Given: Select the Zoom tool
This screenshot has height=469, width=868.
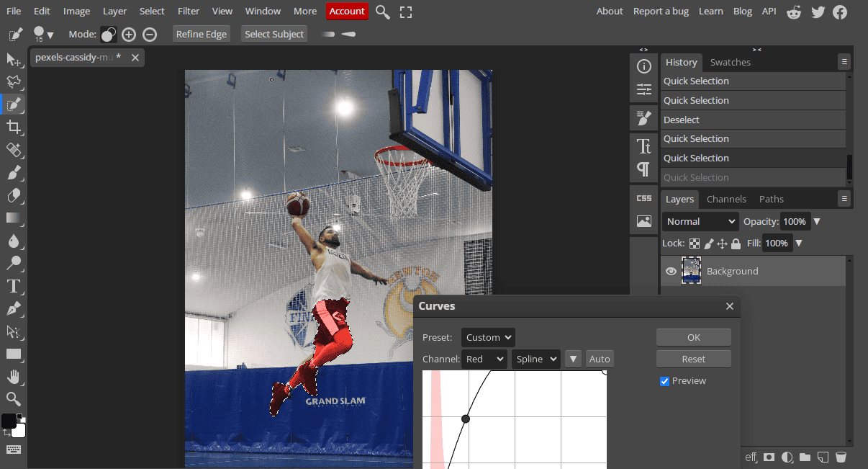Looking at the screenshot, I should point(14,398).
